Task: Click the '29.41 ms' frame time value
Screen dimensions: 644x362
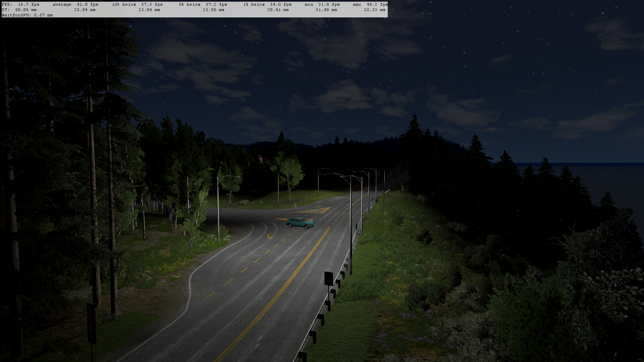Action: pyautogui.click(x=278, y=10)
